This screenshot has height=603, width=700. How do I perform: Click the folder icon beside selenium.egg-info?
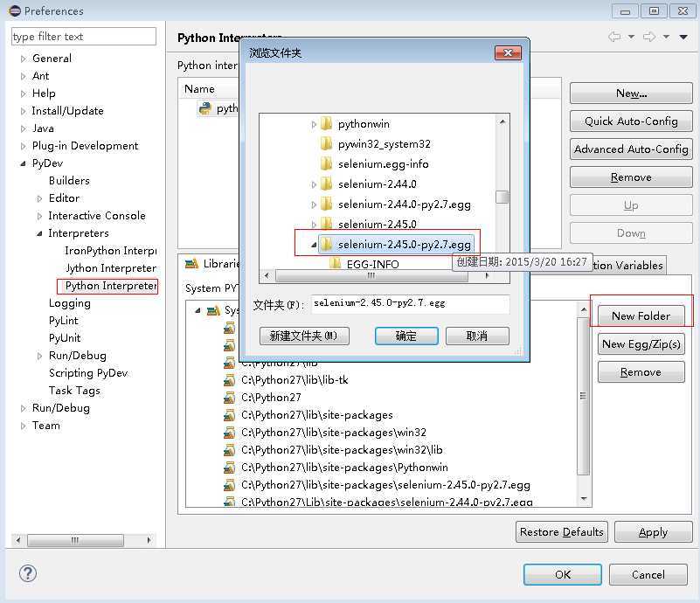click(326, 163)
